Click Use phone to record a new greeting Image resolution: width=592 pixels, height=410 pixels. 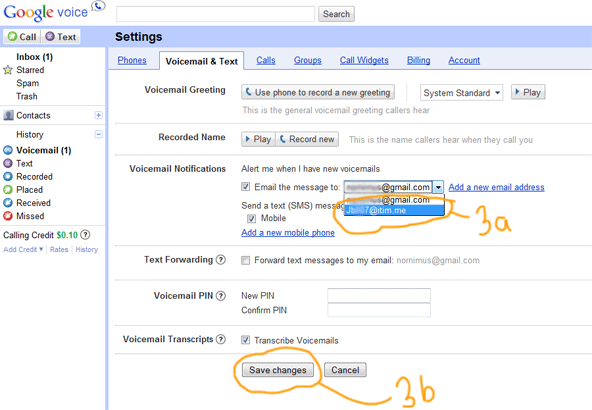tap(318, 92)
